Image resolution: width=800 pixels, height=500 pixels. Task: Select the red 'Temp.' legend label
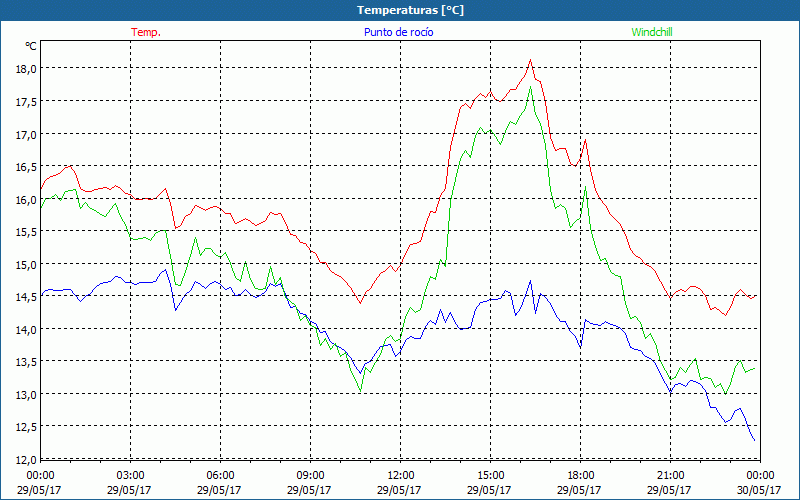[146, 32]
